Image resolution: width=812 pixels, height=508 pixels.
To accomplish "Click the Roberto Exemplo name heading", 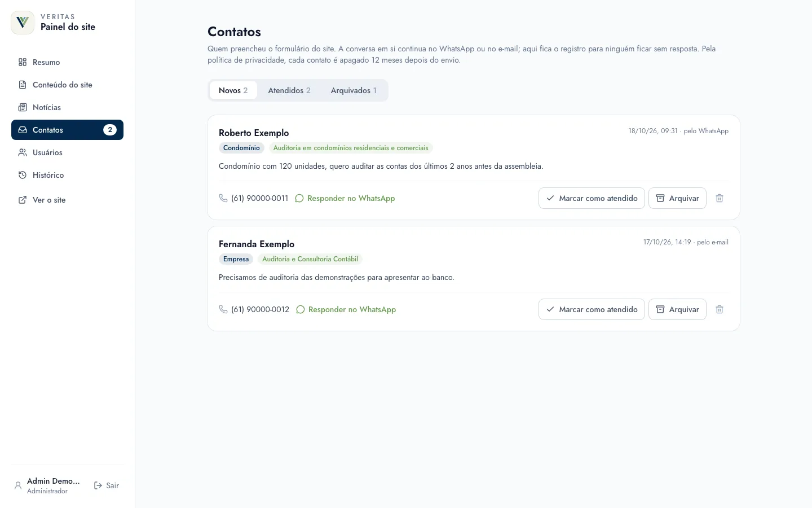I will point(254,133).
